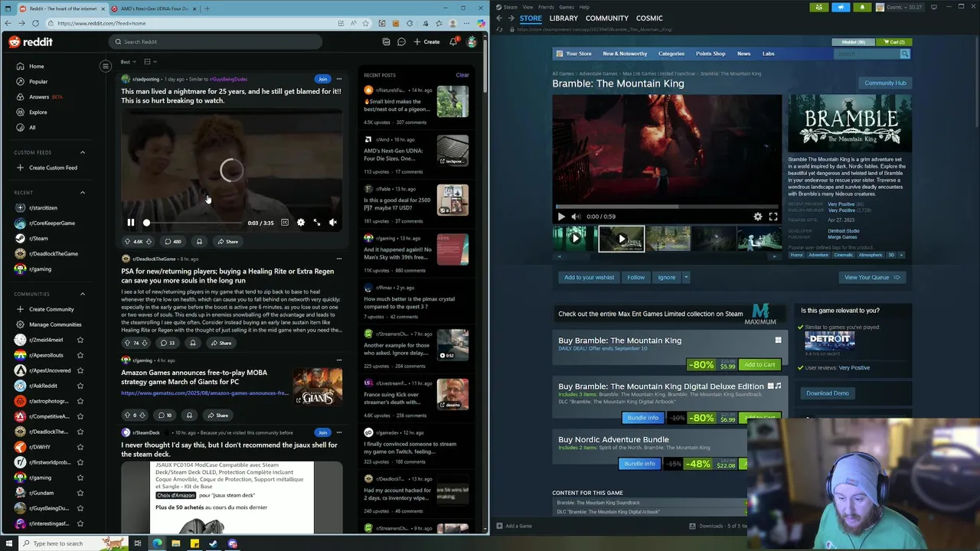Open the Reddit chat icon
The image size is (980, 551).
[401, 42]
